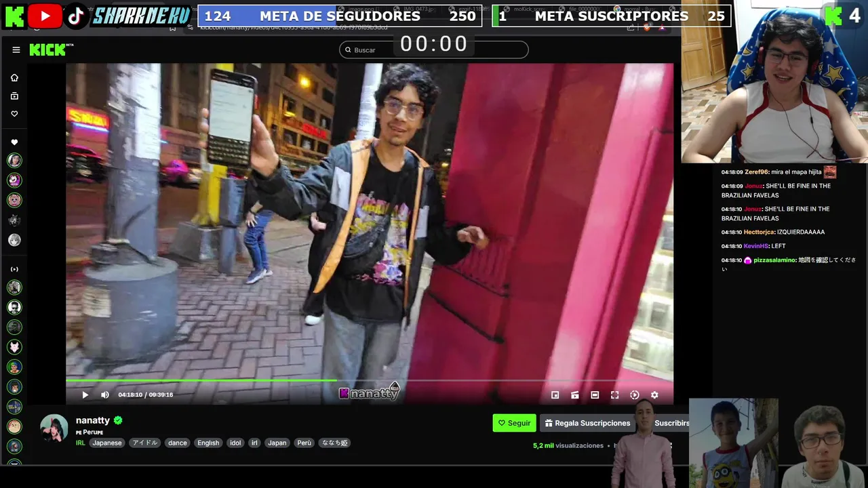Open the pink pig avatar channel in the sidebar
Screen dimensions: 868x488
click(14, 200)
